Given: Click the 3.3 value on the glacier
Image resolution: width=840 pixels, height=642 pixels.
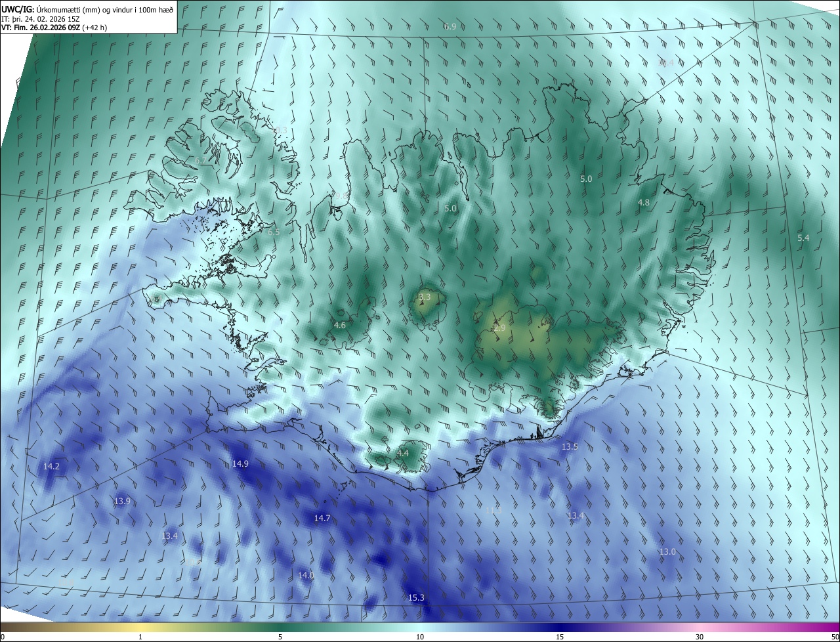Looking at the screenshot, I should [425, 297].
